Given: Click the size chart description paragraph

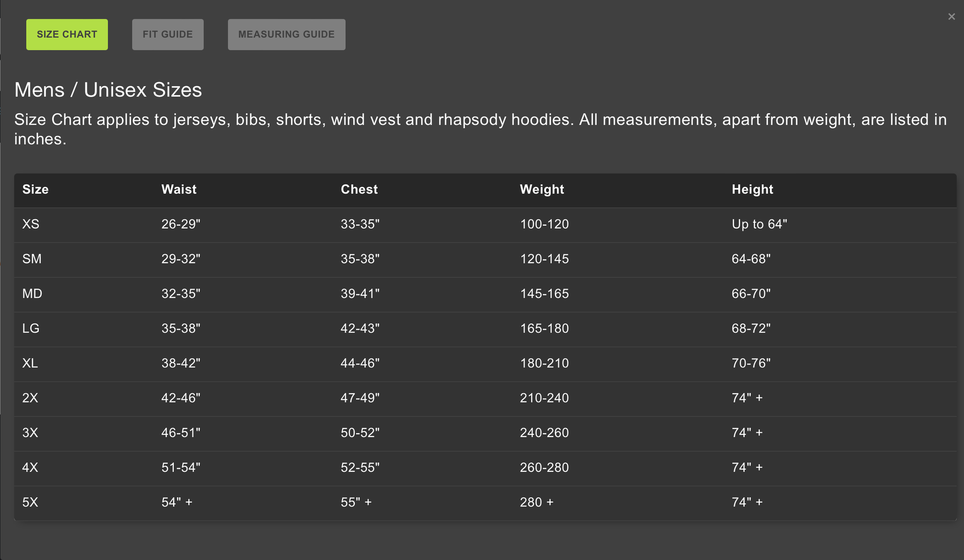Looking at the screenshot, I should pos(480,129).
